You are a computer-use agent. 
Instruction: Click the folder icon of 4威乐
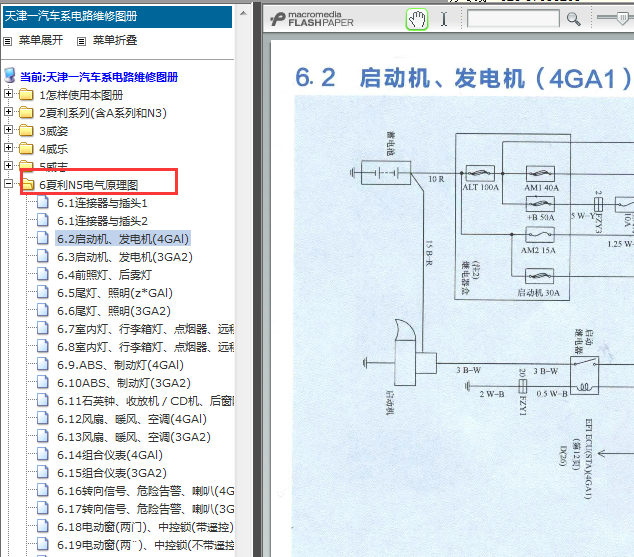point(26,148)
